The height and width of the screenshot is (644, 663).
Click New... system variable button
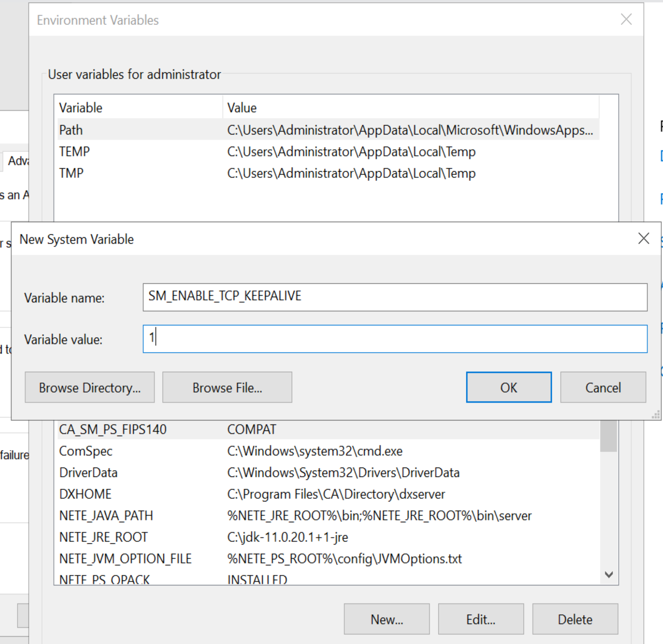[387, 619]
